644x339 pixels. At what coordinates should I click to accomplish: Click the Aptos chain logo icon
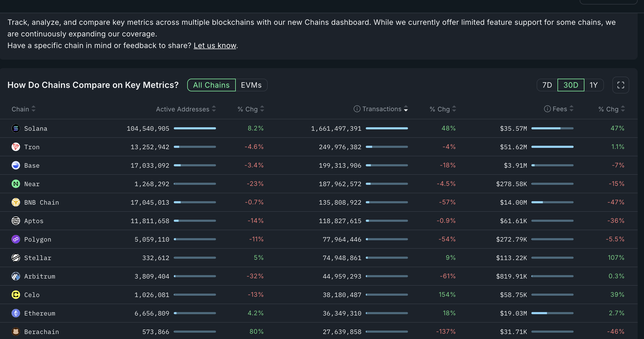pos(16,221)
